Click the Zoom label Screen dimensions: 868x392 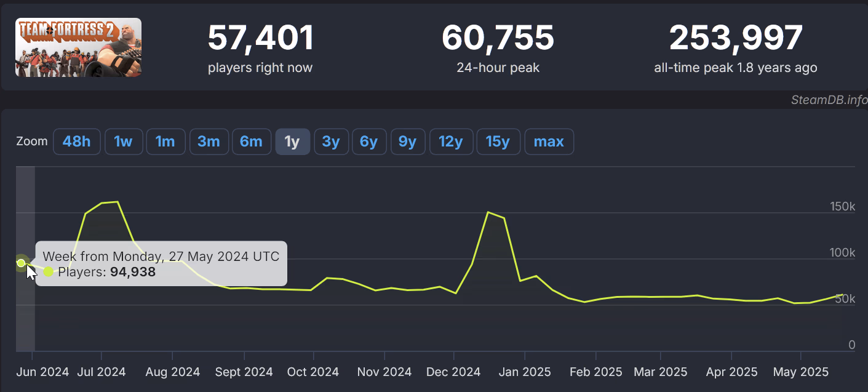[x=32, y=141]
